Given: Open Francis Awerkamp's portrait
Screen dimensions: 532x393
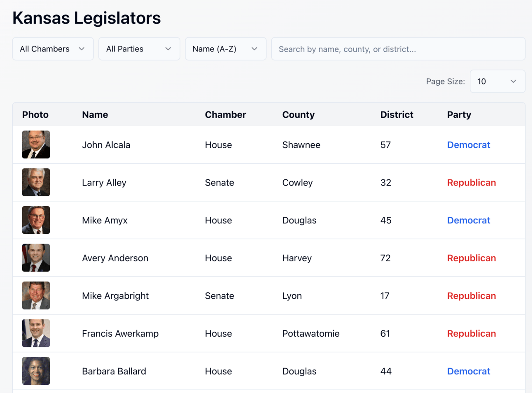Looking at the screenshot, I should tap(36, 333).
